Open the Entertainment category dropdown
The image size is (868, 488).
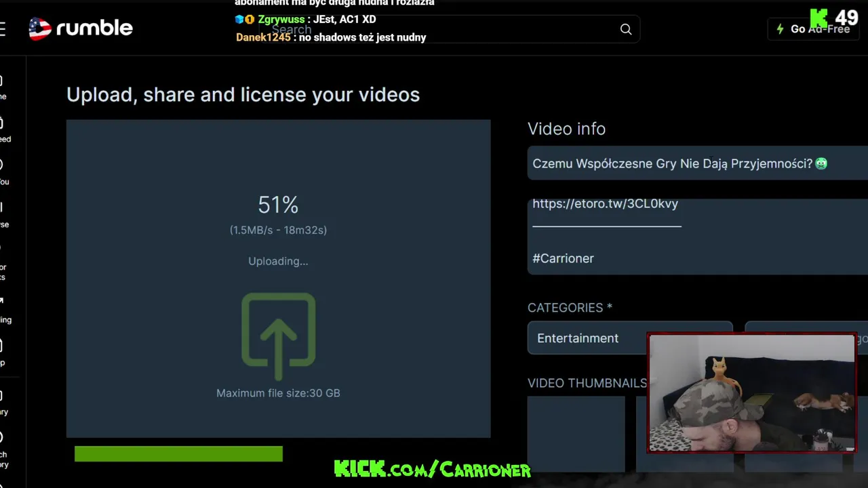[630, 338]
